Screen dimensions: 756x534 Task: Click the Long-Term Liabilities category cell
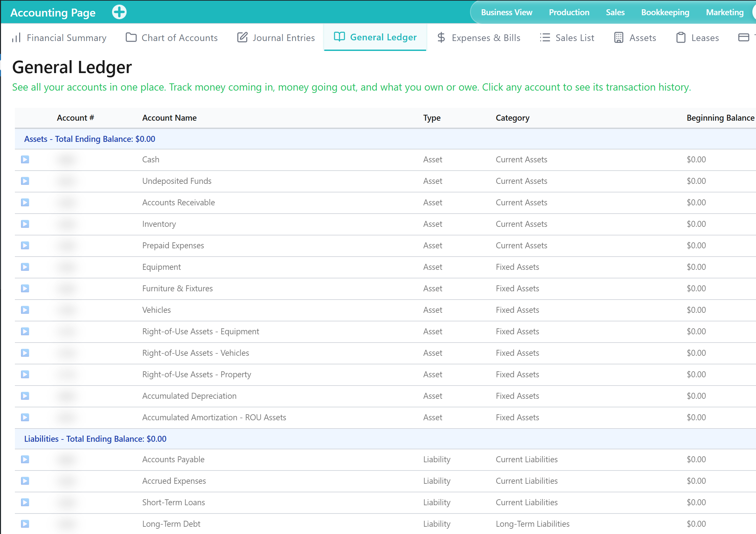pyautogui.click(x=533, y=524)
